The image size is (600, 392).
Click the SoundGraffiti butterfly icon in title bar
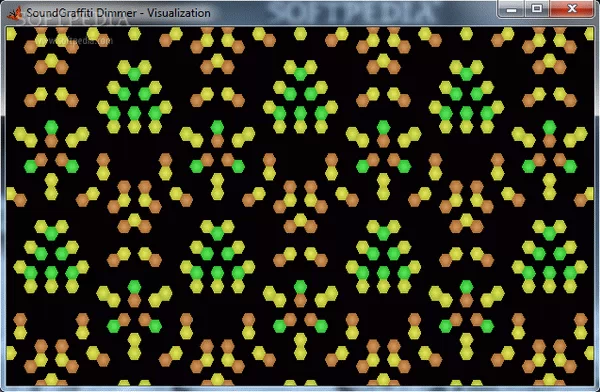(x=15, y=13)
